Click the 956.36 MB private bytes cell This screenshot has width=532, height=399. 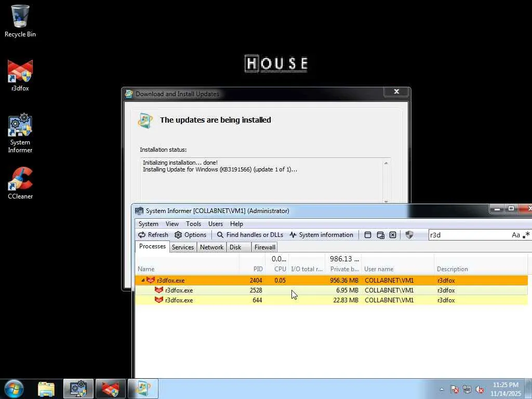(x=344, y=280)
